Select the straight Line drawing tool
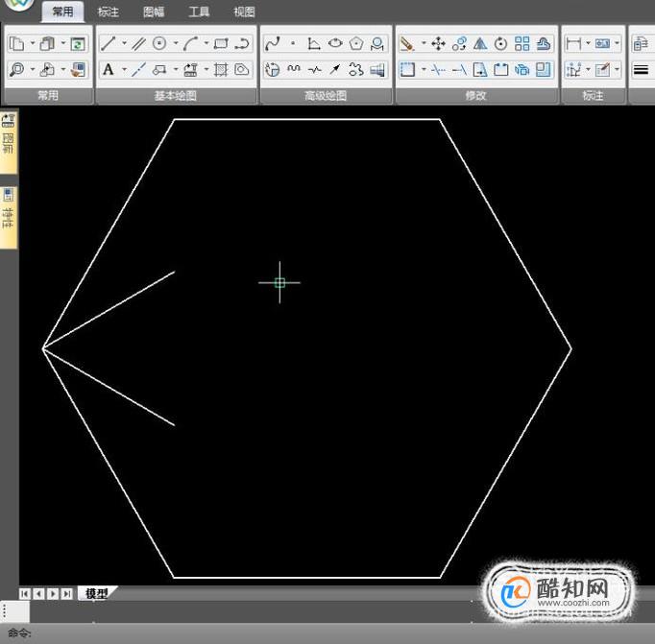This screenshot has width=655, height=644. point(108,43)
